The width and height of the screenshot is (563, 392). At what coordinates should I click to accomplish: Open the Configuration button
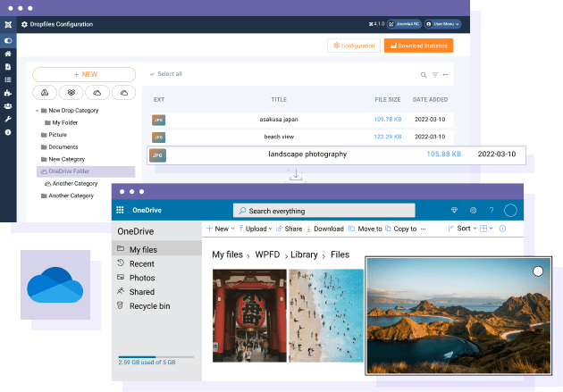pos(354,46)
